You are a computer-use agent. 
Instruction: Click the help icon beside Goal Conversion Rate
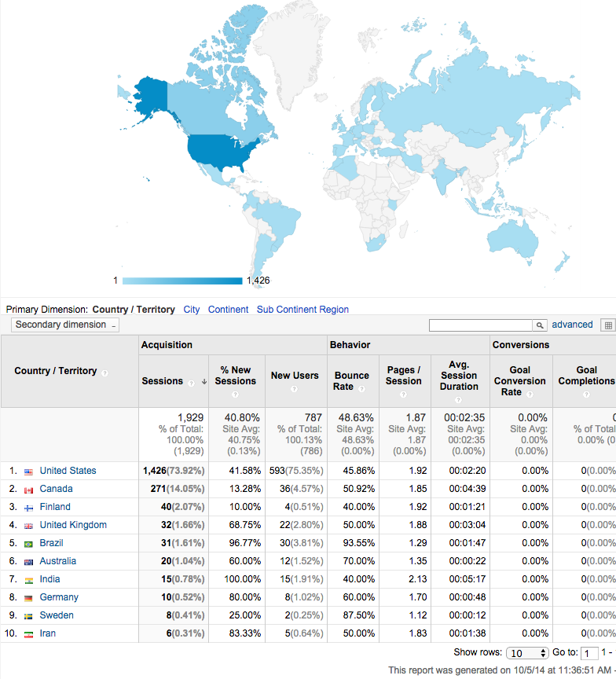click(530, 394)
